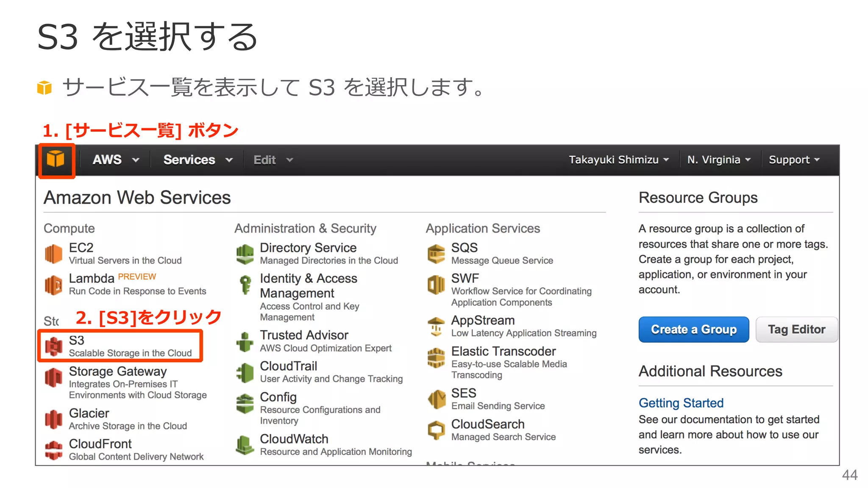This screenshot has height=488, width=868.
Task: Open the Lambda service link
Action: tap(92, 278)
